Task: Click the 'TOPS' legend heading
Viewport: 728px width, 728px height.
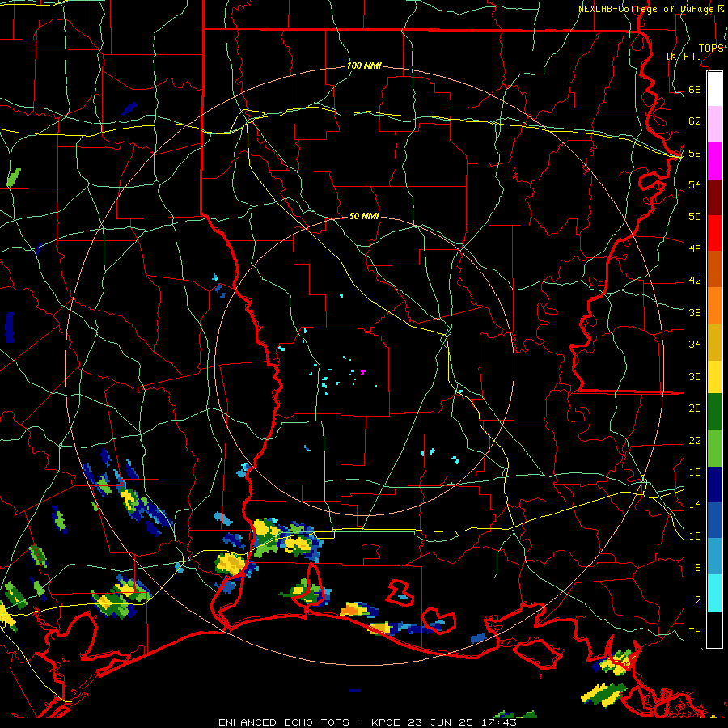Action: (711, 48)
